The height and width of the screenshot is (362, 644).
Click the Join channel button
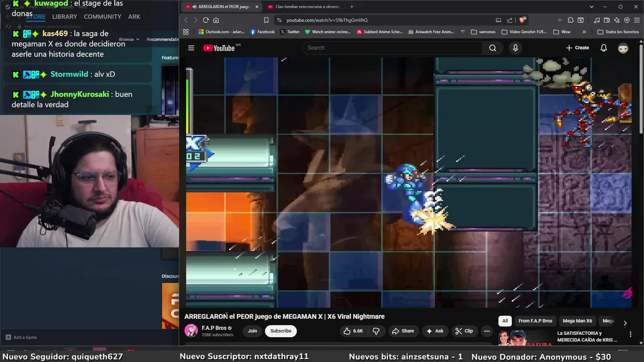pyautogui.click(x=252, y=331)
